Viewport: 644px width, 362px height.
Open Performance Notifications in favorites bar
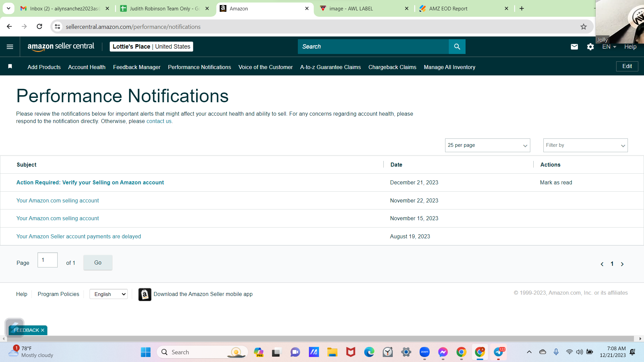click(x=199, y=67)
